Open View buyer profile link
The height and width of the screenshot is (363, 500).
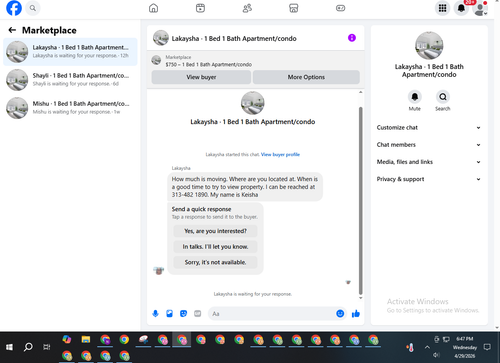click(280, 154)
